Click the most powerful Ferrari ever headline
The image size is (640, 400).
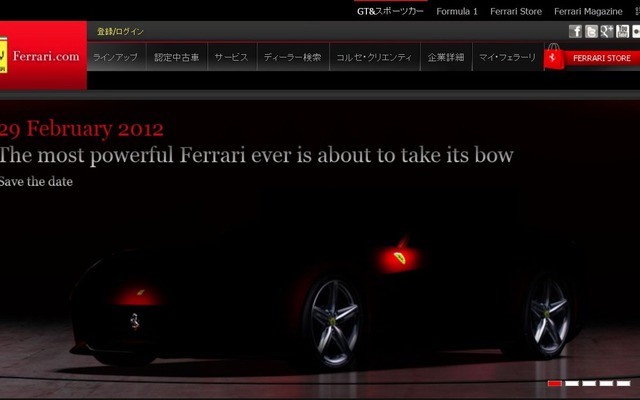pos(257,155)
